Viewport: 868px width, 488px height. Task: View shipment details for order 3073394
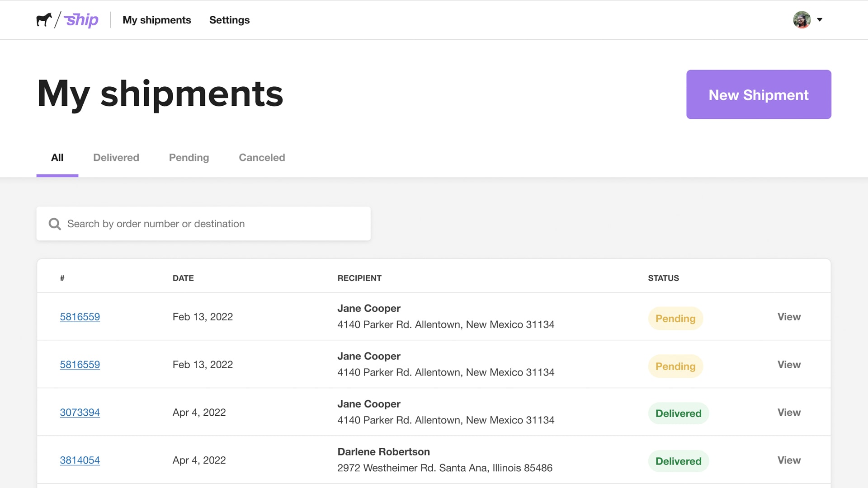click(x=789, y=412)
